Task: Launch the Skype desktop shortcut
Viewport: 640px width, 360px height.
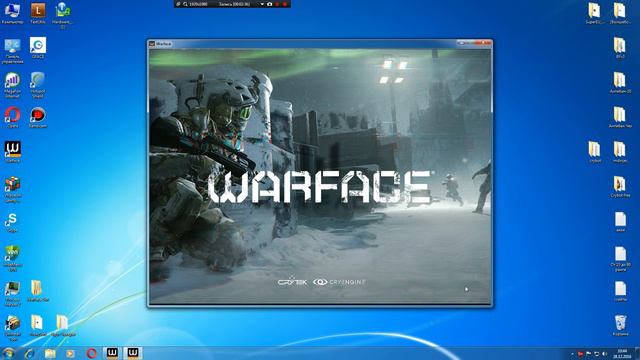Action: (12, 222)
